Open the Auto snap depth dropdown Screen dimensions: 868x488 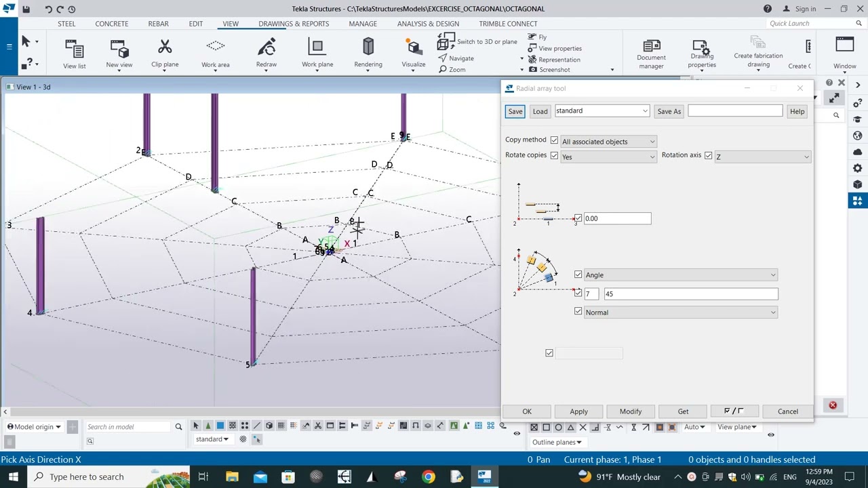click(694, 427)
